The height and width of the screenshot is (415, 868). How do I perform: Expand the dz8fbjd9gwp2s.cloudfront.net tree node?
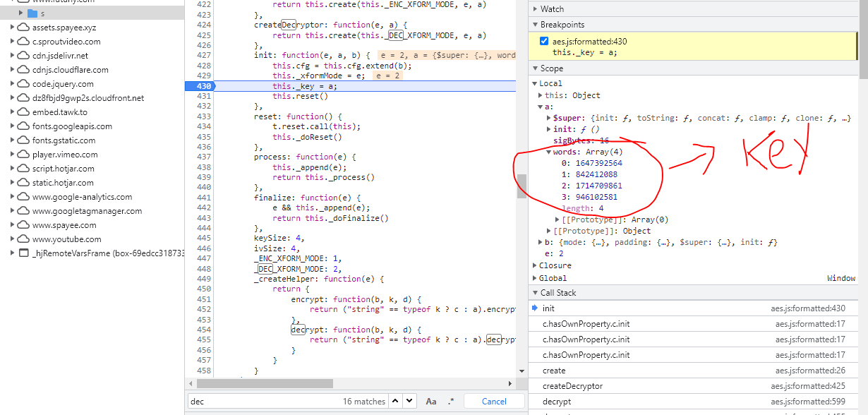pyautogui.click(x=13, y=98)
